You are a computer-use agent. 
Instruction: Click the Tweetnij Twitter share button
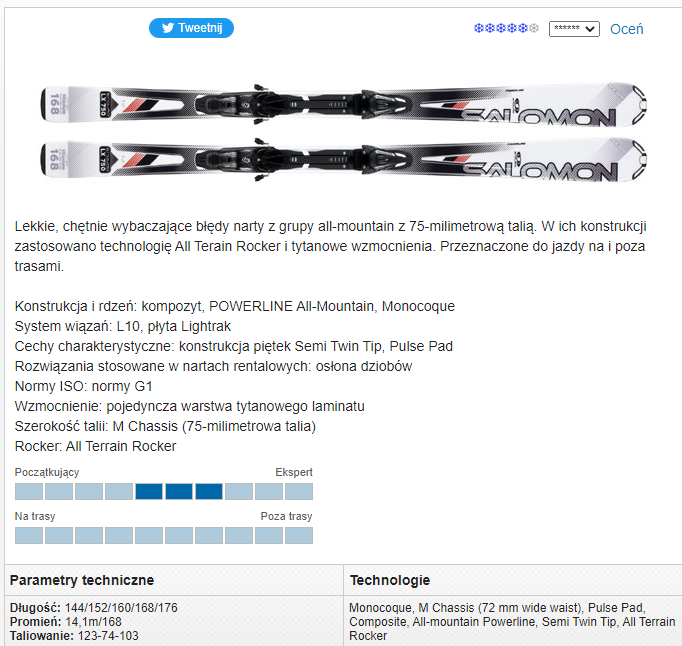tap(191, 28)
